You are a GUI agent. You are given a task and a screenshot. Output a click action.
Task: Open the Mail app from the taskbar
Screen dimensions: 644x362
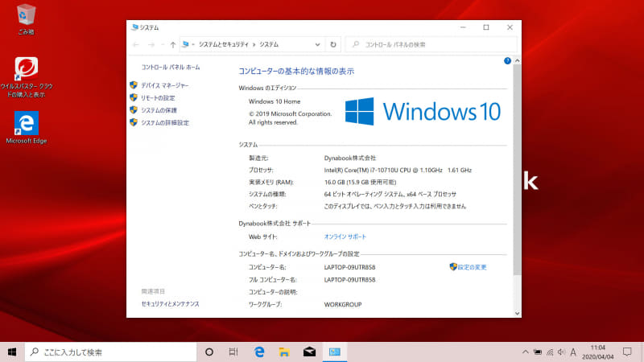point(309,352)
